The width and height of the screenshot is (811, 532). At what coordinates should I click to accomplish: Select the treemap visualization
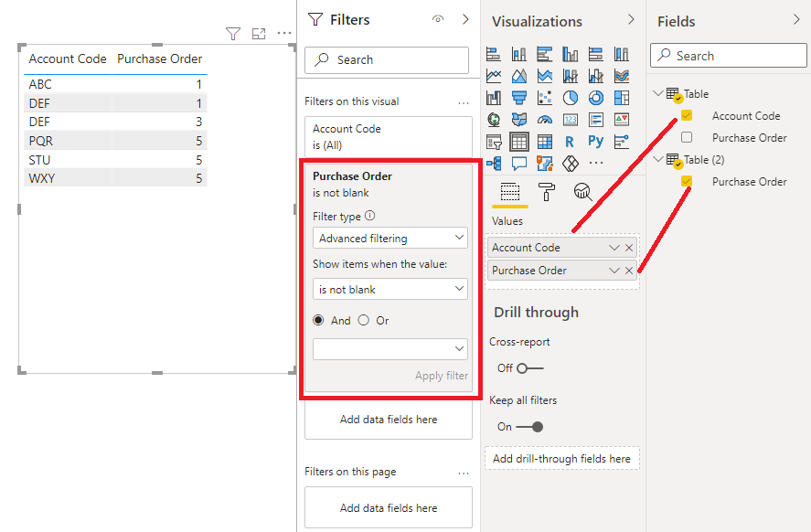click(621, 98)
